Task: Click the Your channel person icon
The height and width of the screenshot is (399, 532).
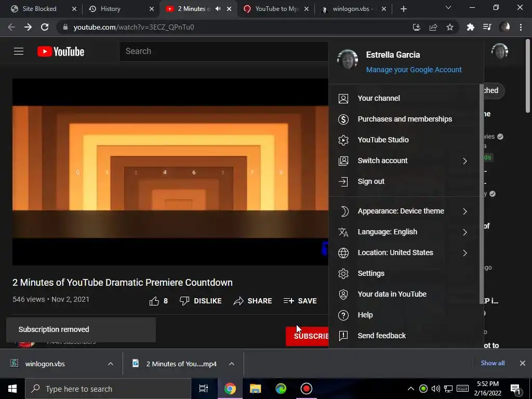Action: [343, 98]
